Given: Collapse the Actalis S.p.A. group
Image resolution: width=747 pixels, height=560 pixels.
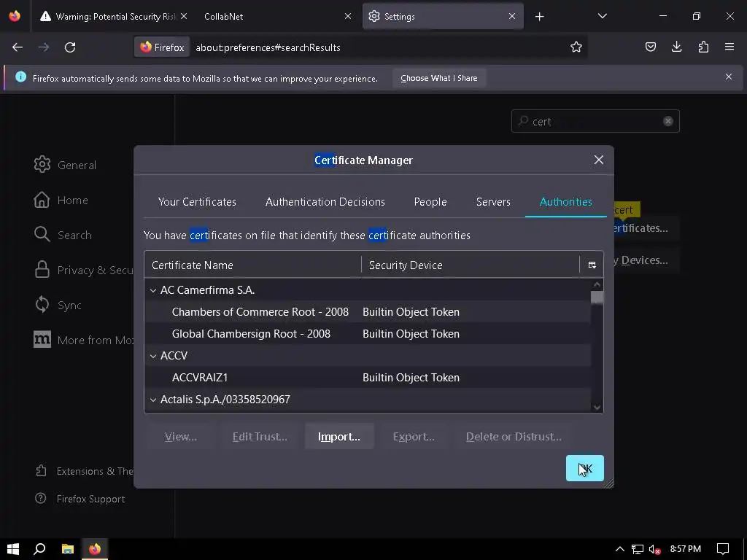Looking at the screenshot, I should (153, 400).
